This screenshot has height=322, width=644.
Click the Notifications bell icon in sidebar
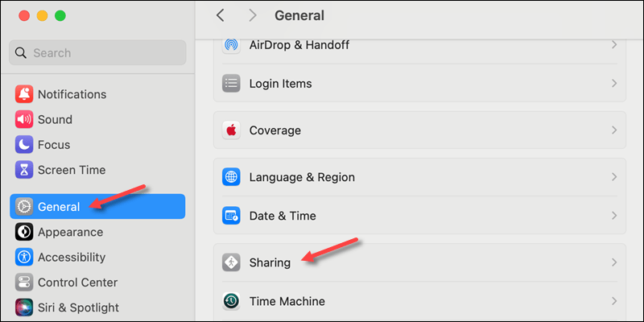24,94
